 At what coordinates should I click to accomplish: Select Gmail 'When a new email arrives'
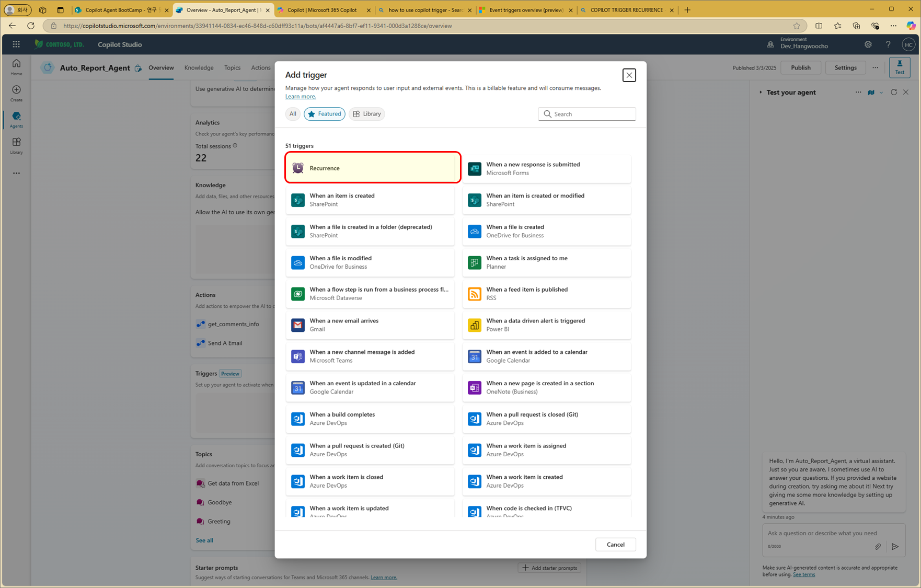click(x=370, y=325)
